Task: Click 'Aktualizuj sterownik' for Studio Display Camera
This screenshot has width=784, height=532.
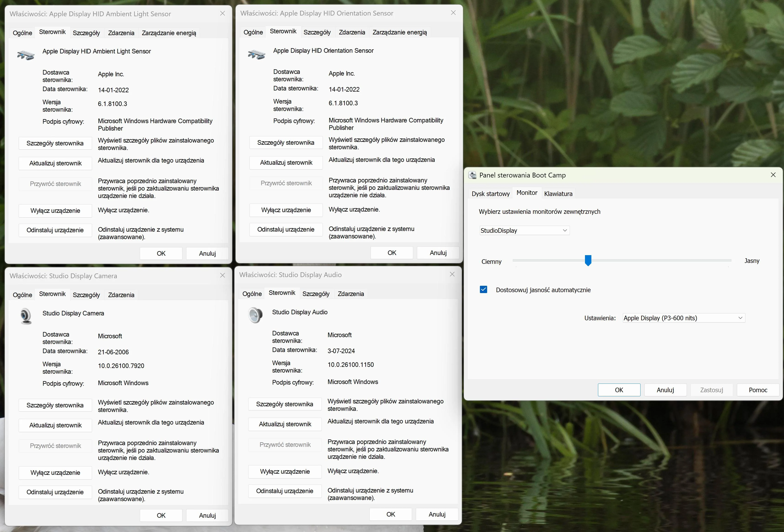Action: point(55,425)
